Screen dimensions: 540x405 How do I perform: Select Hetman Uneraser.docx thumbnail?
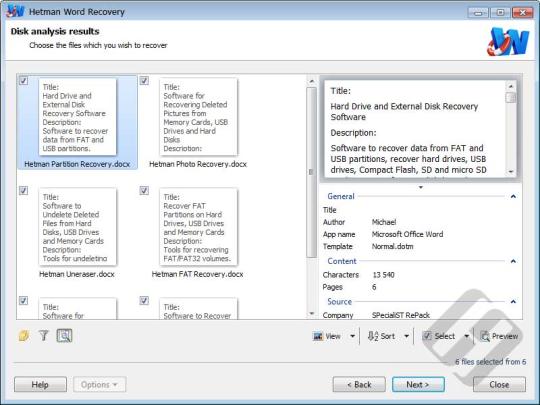tap(77, 227)
